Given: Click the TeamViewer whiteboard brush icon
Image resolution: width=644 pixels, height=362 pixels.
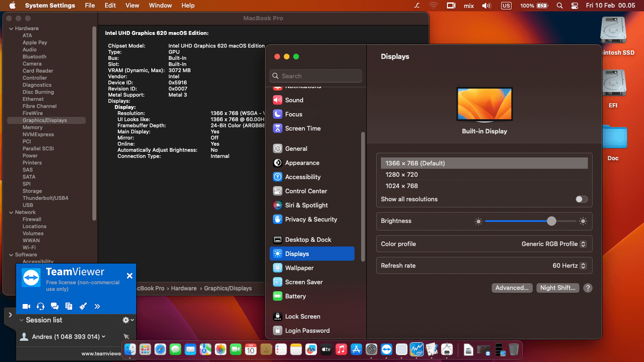Looking at the screenshot, I should [83, 306].
